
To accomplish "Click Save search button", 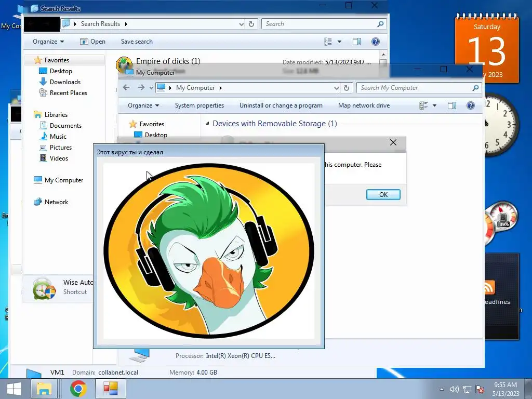I will [x=137, y=42].
